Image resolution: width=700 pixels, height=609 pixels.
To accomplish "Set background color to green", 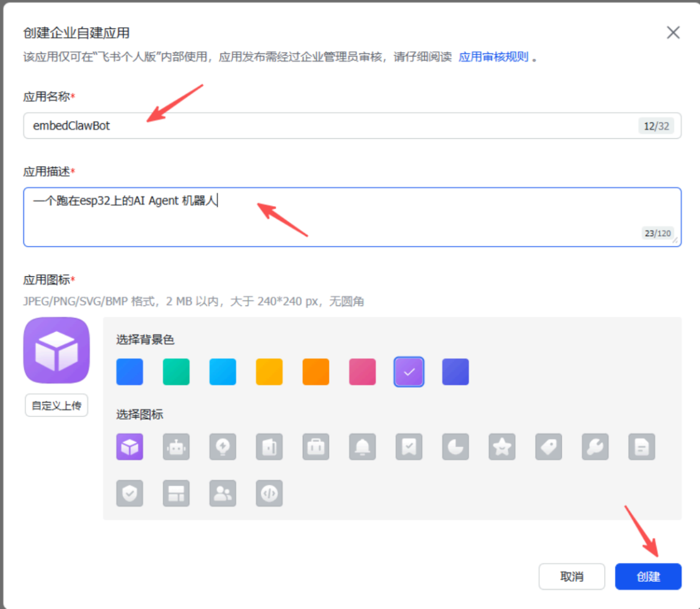I will click(x=176, y=372).
